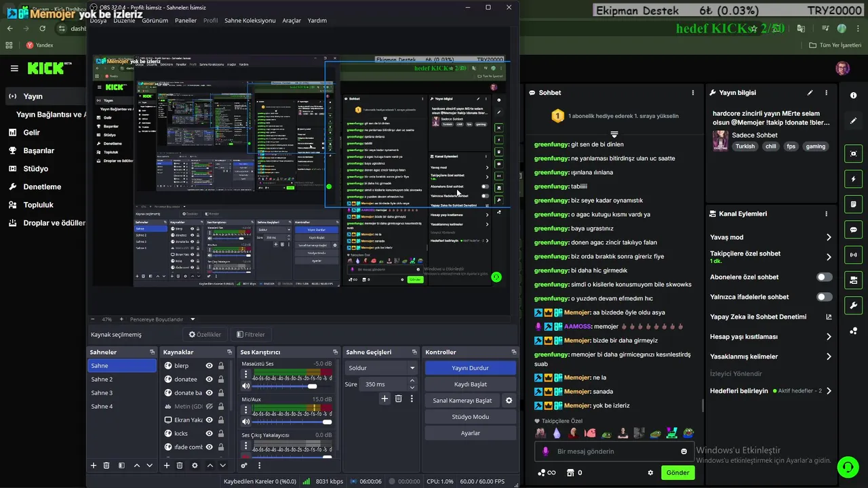The width and height of the screenshot is (868, 488).
Task: Open Dosya menu in OBS
Action: click(98, 20)
